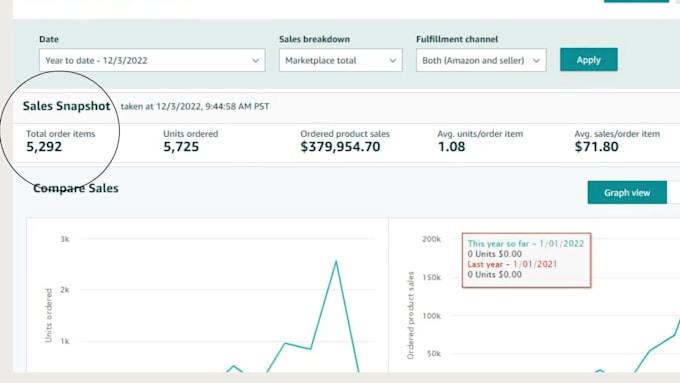Viewport: 680px width, 383px height.
Task: Click the Sales Snapshot heading
Action: [66, 106]
